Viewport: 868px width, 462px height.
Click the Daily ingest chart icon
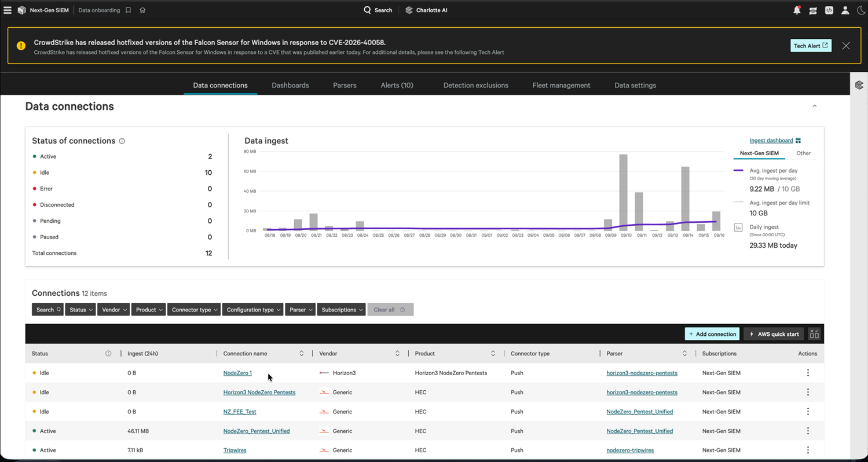coord(738,228)
